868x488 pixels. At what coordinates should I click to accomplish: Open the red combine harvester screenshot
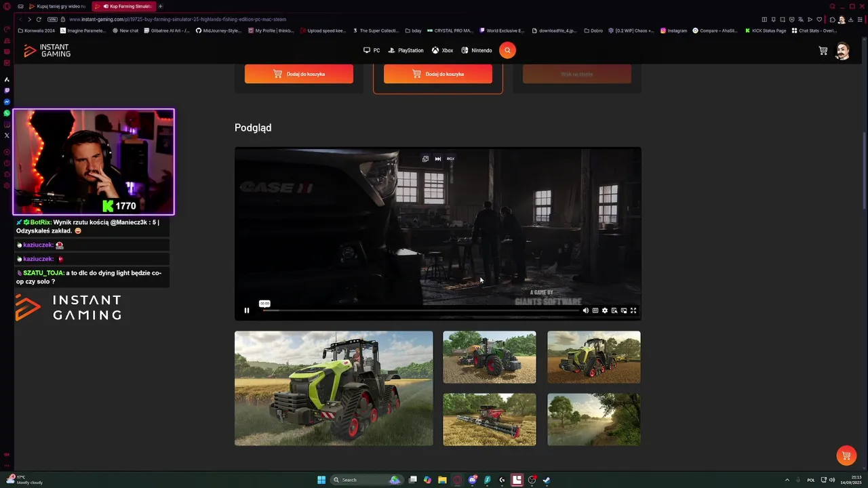pos(490,420)
